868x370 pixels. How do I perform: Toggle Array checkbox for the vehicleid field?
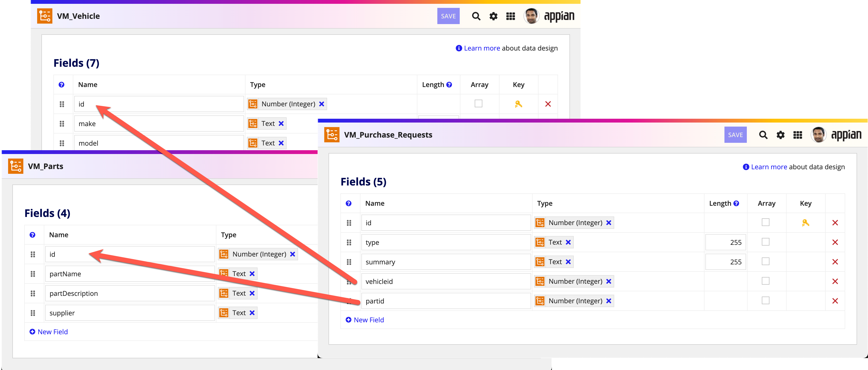(765, 281)
